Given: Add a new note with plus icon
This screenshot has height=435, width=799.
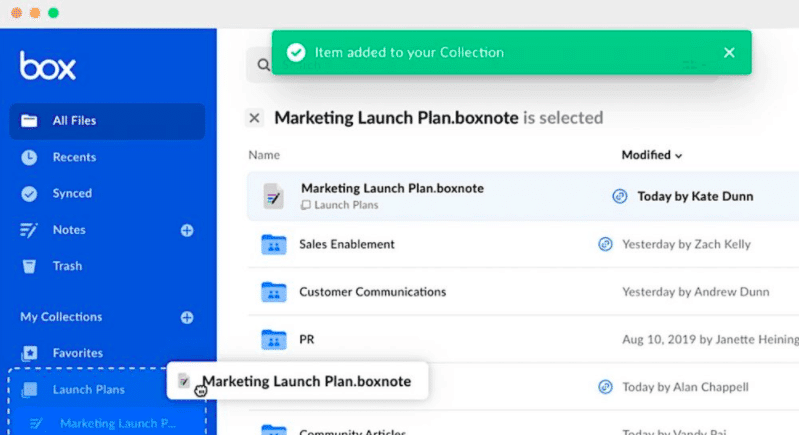Looking at the screenshot, I should pos(187,230).
